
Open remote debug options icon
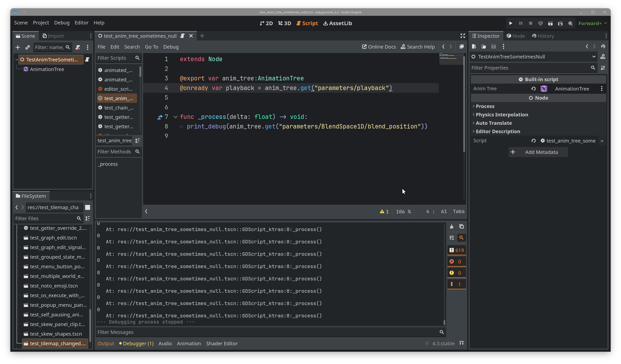tap(540, 23)
